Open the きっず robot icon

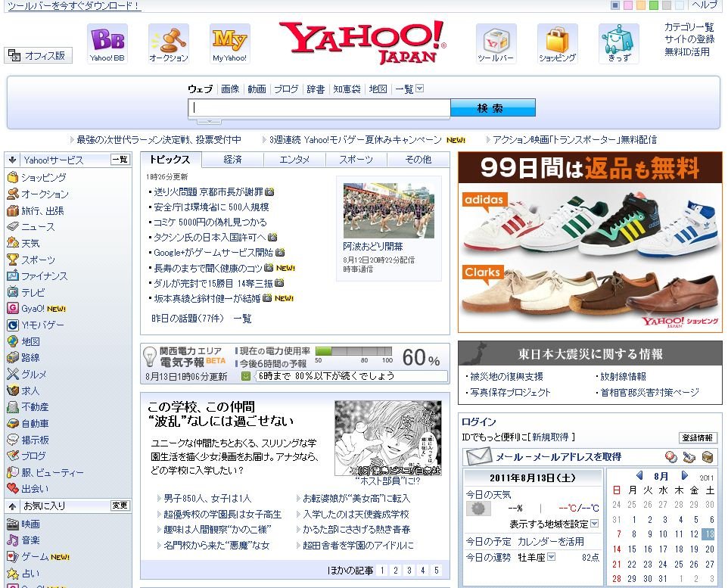(x=619, y=43)
